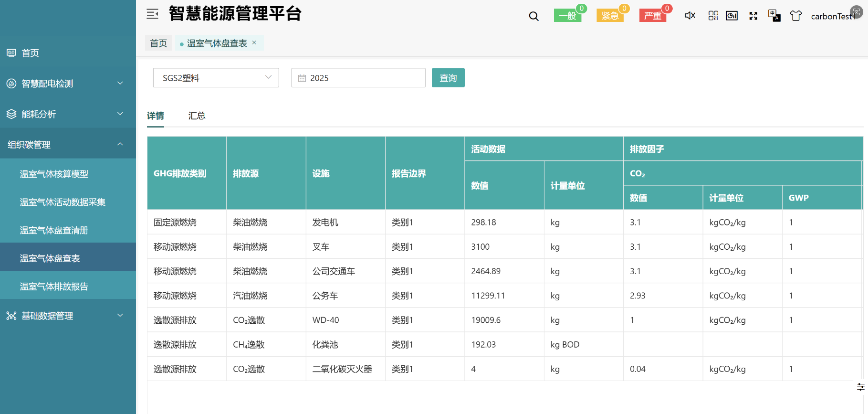Click the WD-40 facility cell
This screenshot has width=868, height=414.
click(x=345, y=320)
